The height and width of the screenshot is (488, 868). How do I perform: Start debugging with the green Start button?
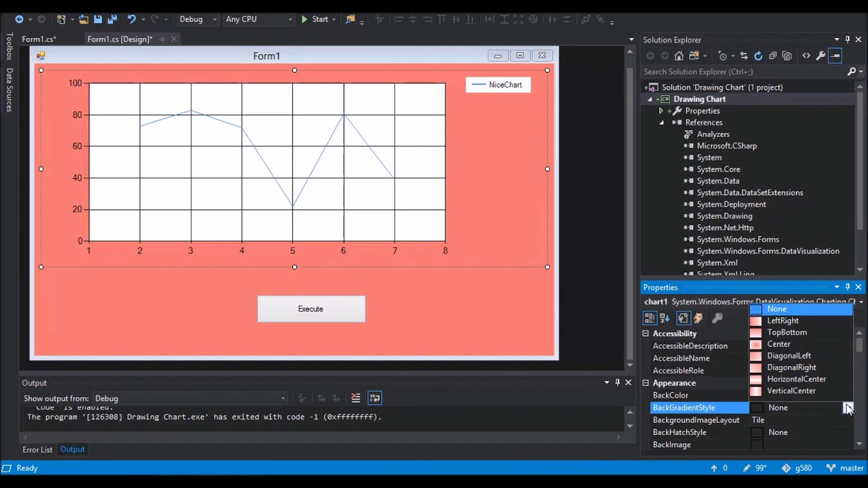pos(314,19)
